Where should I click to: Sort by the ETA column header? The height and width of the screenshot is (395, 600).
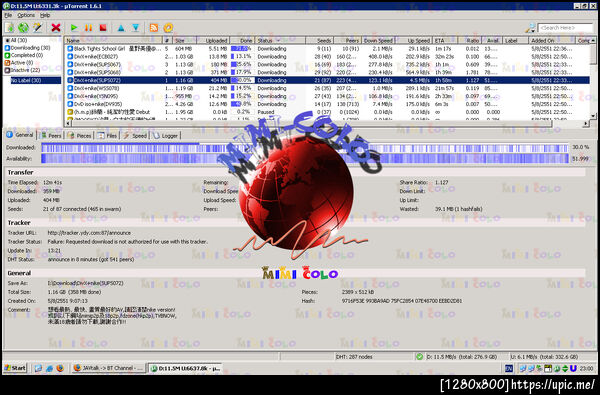pyautogui.click(x=445, y=40)
